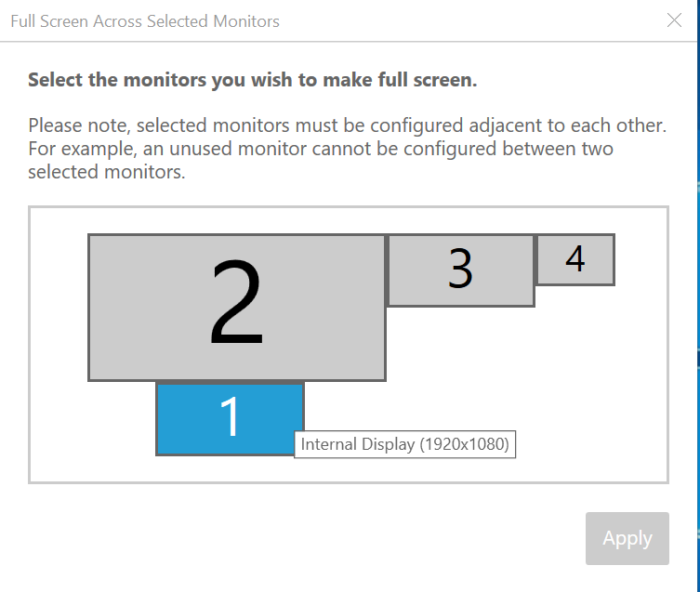Click the "4" numeral on the smallest monitor
Viewport: 700px width, 592px height.
[575, 259]
